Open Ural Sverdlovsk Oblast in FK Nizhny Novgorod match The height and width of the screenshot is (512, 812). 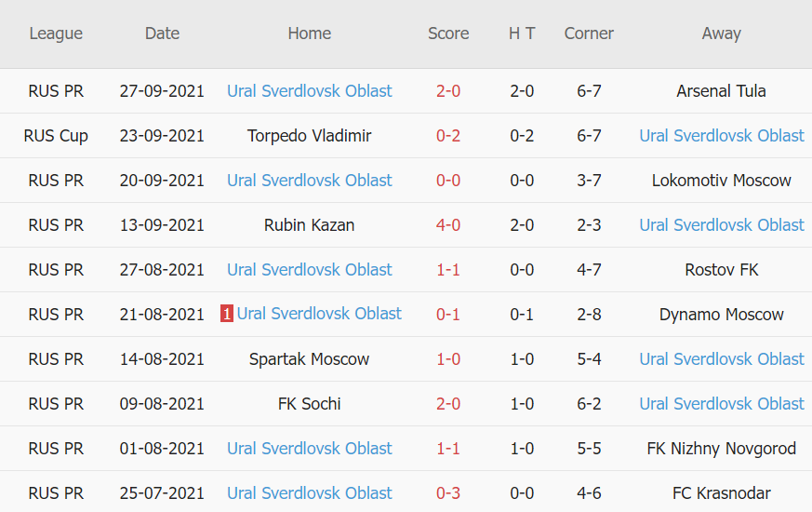point(310,449)
